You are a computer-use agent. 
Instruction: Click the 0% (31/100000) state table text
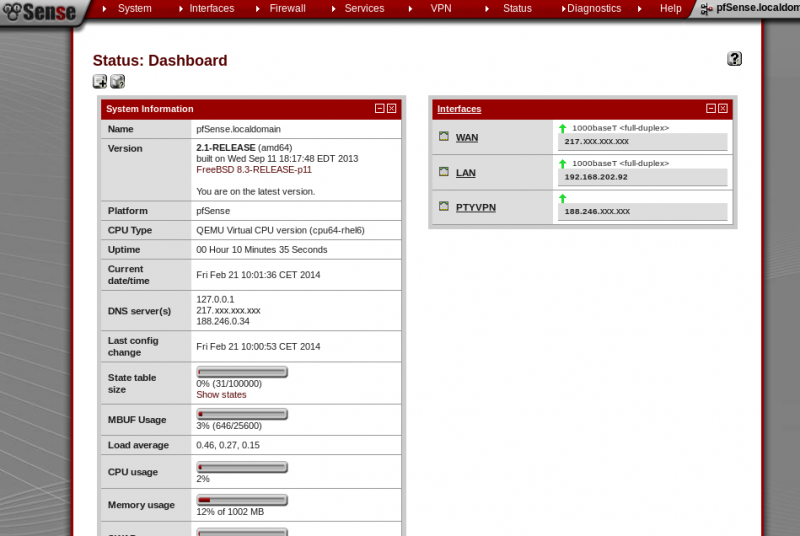229,384
